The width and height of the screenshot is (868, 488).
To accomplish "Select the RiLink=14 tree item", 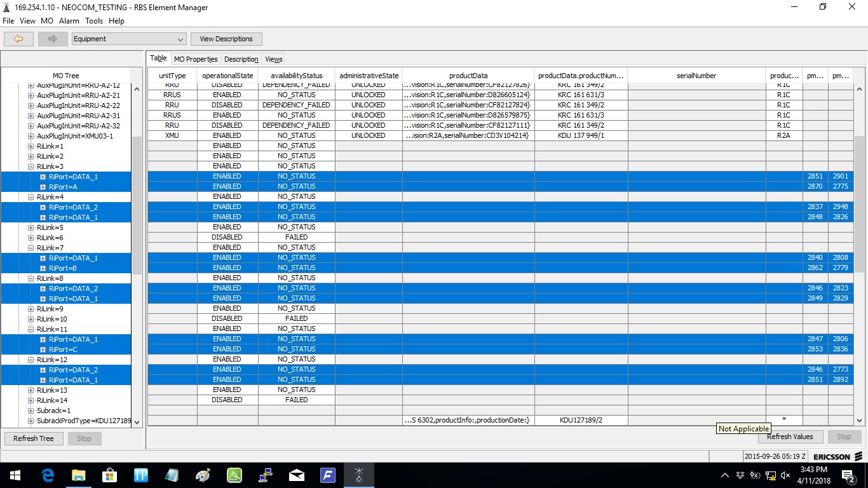I will (52, 400).
